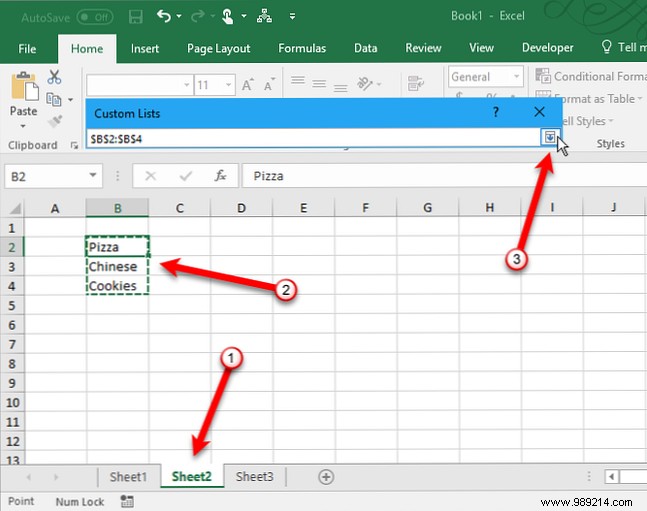Toggle the AutoSave switch
This screenshot has width=647, height=511.
coord(95,17)
